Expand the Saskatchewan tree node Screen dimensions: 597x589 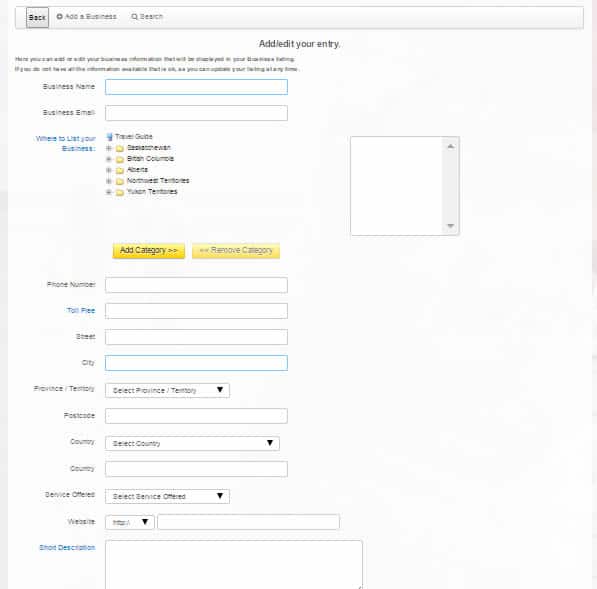click(109, 148)
